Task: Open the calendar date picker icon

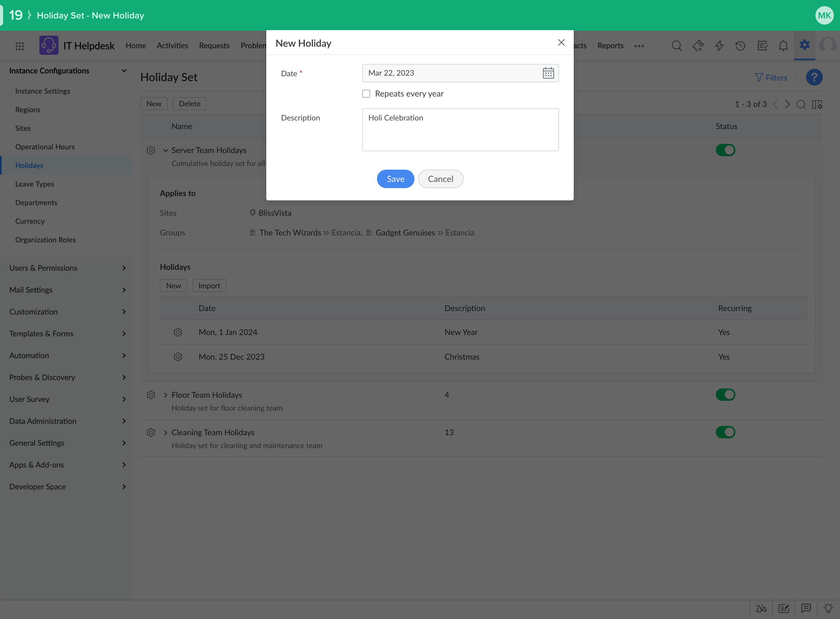Action: click(548, 73)
